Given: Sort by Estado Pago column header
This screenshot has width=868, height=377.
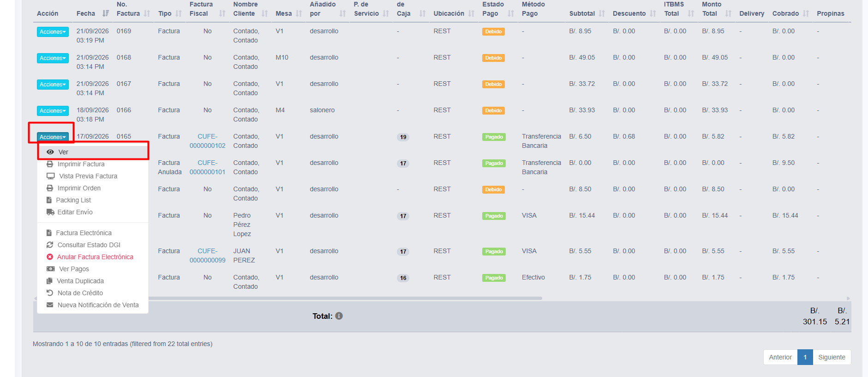Looking at the screenshot, I should [498, 9].
